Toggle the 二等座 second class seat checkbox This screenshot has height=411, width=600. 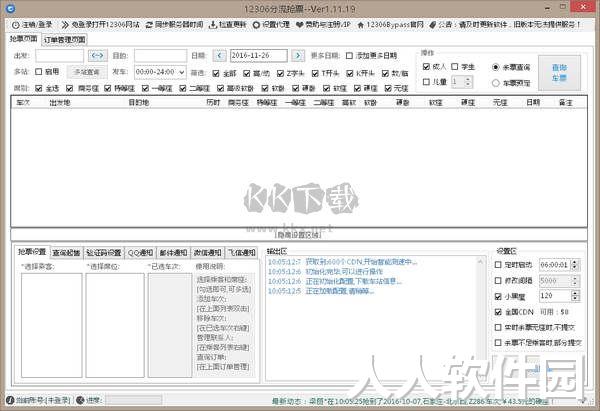coord(183,88)
